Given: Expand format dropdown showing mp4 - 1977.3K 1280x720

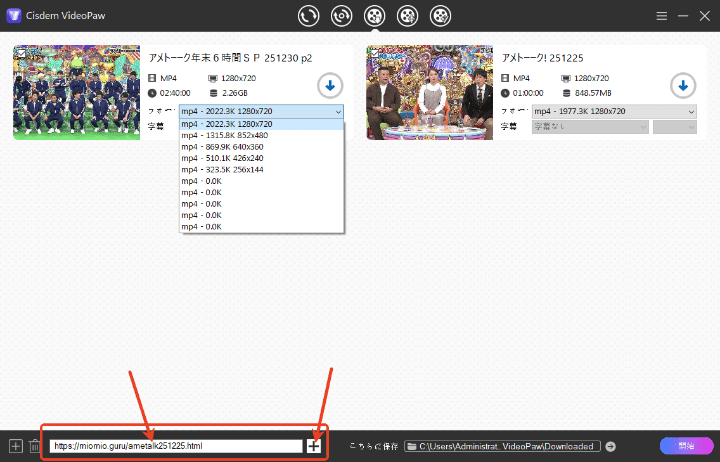Looking at the screenshot, I should pos(690,111).
